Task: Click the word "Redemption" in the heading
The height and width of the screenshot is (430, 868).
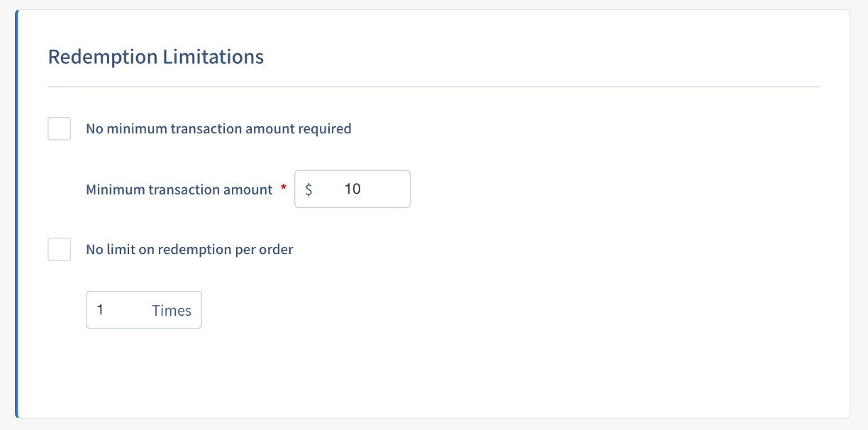Action: 103,57
